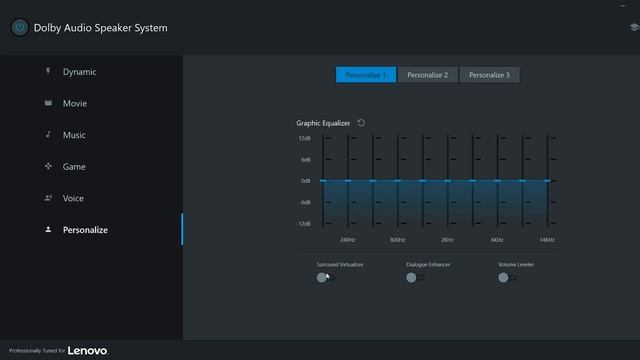
Task: Click the "6dB" scale label
Action: [x=305, y=160]
